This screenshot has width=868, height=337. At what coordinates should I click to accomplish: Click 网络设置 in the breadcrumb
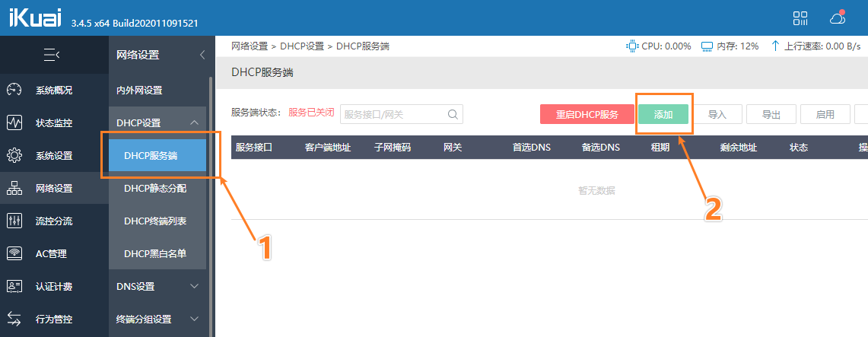pyautogui.click(x=249, y=46)
